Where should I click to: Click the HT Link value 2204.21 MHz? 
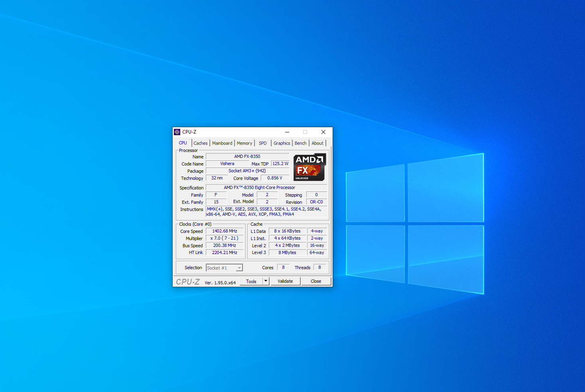coord(225,252)
